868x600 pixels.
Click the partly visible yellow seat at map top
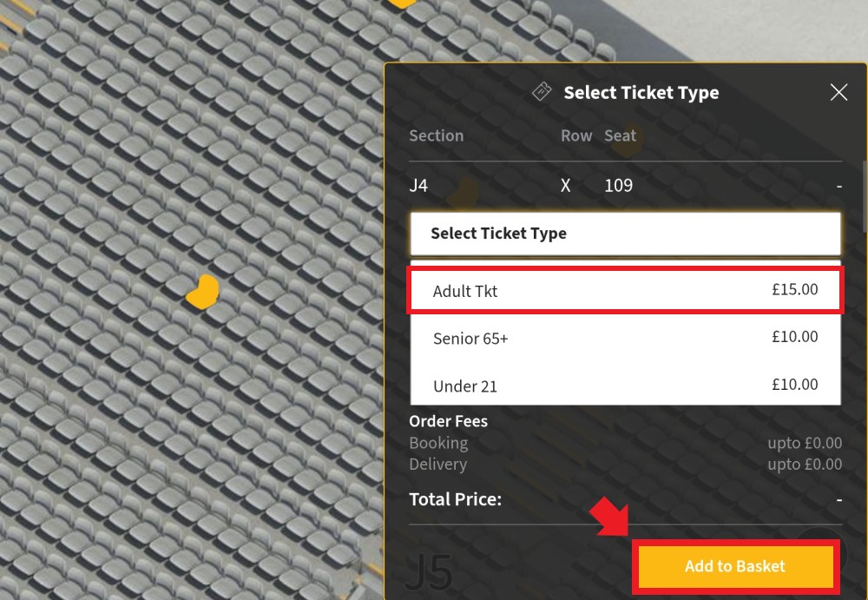click(401, 3)
